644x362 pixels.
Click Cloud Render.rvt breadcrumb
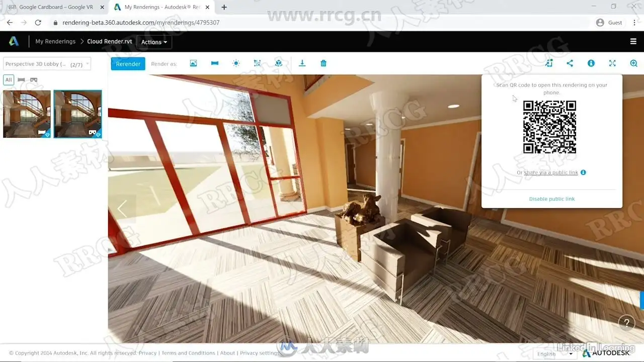point(110,42)
